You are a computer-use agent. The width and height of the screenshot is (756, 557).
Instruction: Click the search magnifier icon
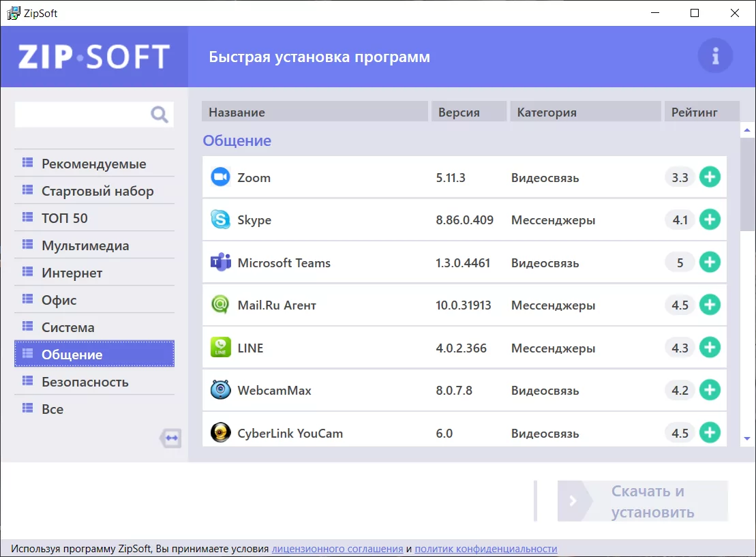coord(160,115)
